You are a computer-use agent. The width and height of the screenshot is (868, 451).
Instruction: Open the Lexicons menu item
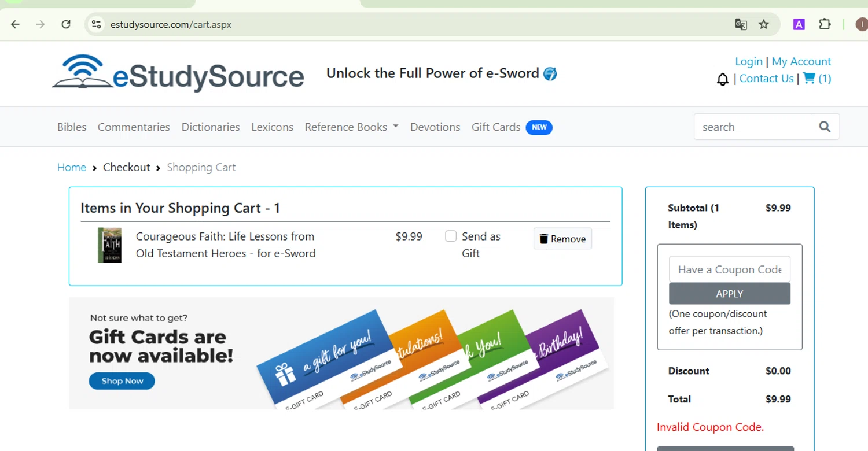click(272, 127)
